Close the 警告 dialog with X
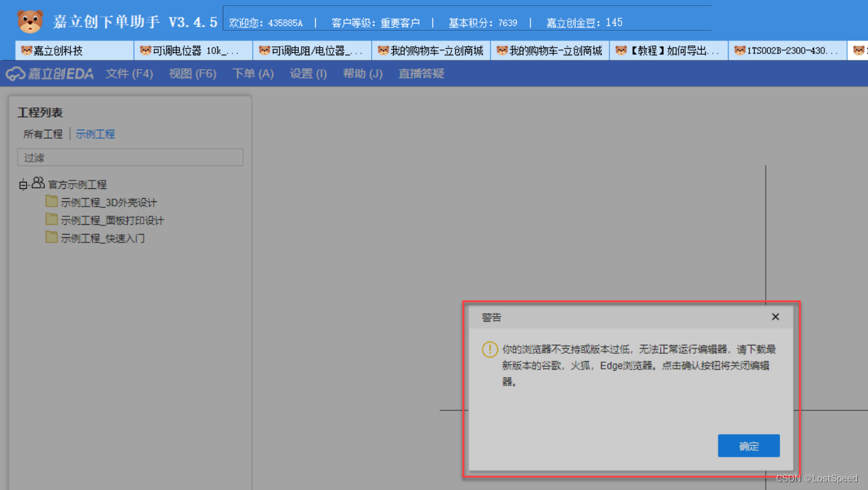The height and width of the screenshot is (490, 868). [x=776, y=317]
